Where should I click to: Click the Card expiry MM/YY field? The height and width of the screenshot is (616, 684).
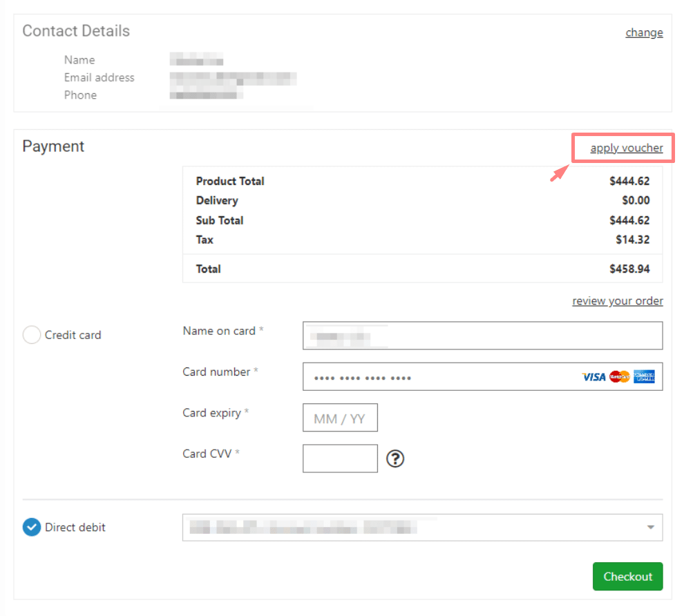[x=340, y=417]
